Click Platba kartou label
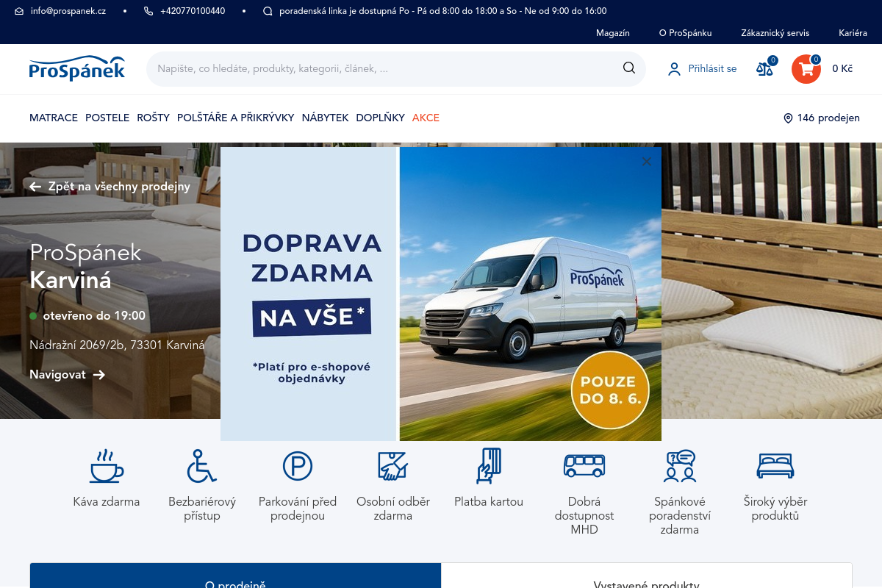Screen dimensions: 882x588 coord(489,502)
